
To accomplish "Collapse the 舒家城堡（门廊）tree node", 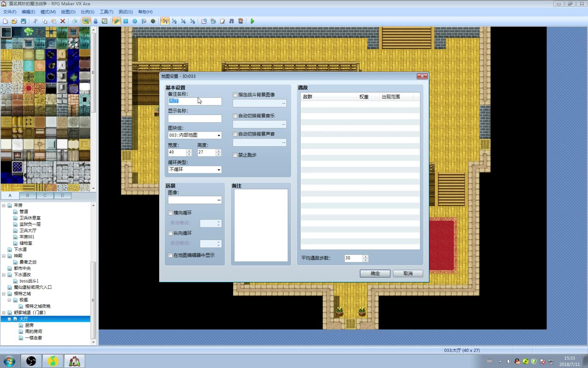I will pos(4,313).
